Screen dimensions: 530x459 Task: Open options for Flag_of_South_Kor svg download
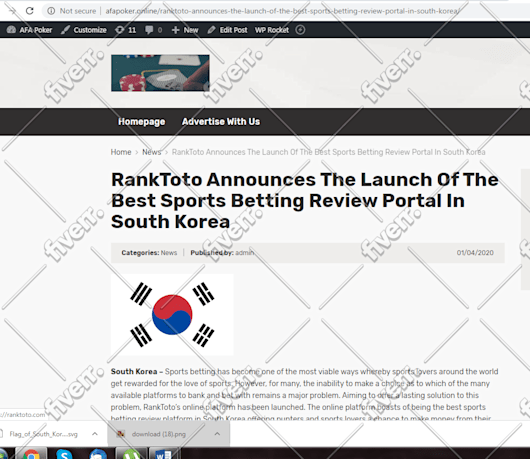[95, 434]
